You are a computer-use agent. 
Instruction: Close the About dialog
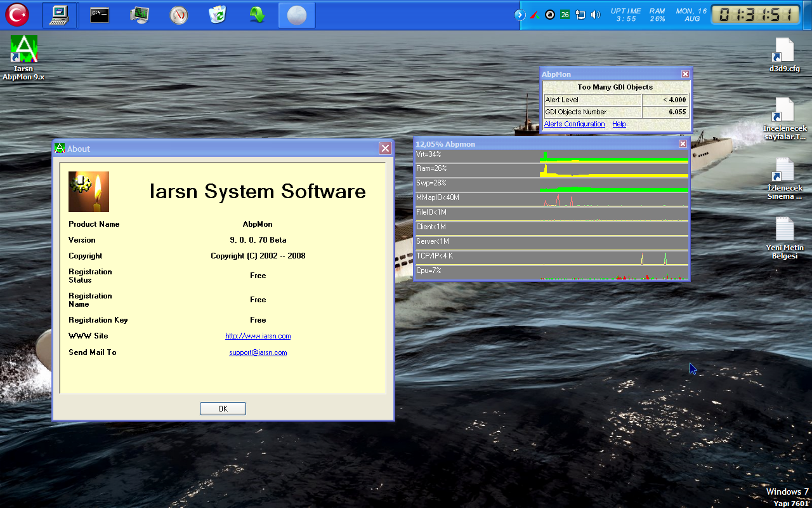pyautogui.click(x=385, y=148)
